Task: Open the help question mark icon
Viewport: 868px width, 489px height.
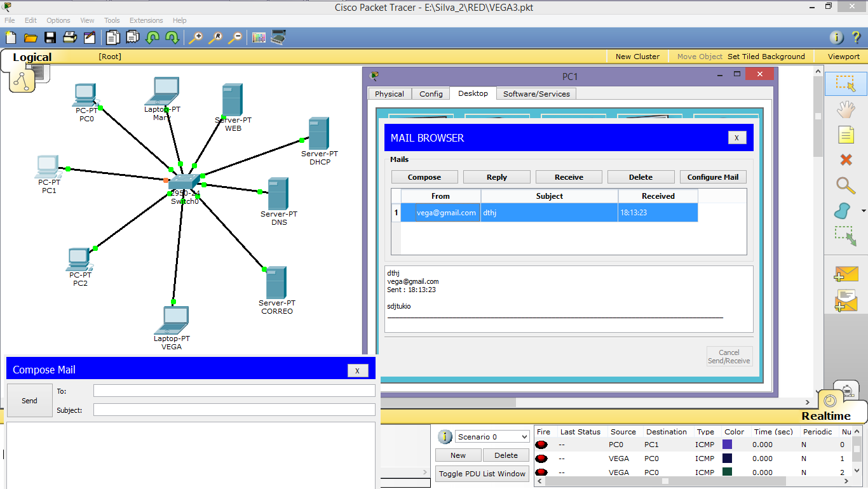Action: coord(856,37)
